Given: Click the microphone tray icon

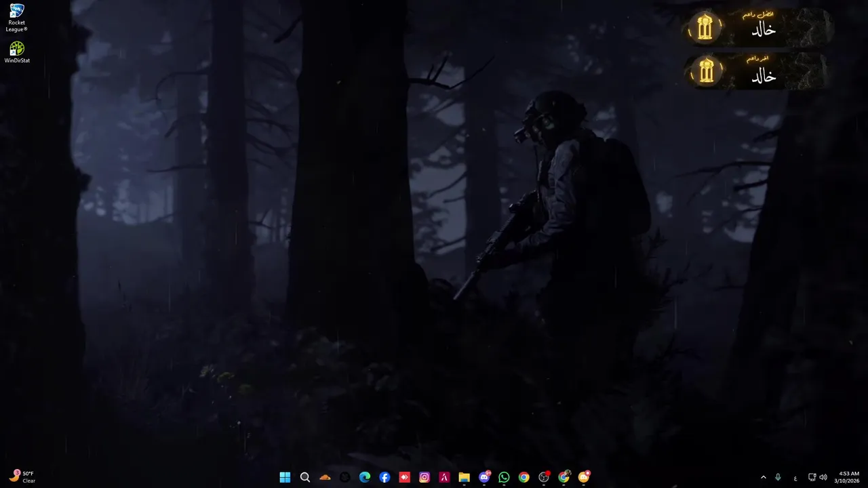Looking at the screenshot, I should tap(778, 477).
